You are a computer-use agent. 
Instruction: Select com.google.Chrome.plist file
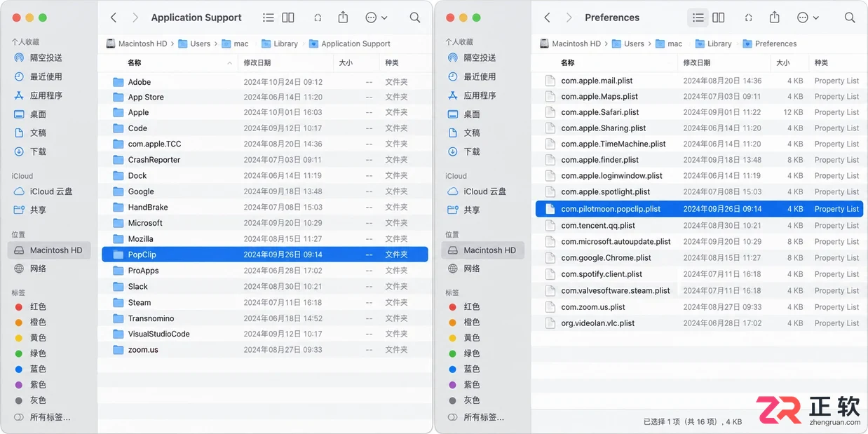[699, 258]
